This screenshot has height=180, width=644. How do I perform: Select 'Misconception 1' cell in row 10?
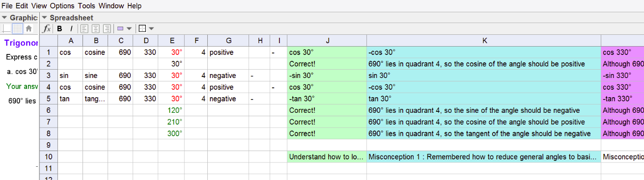484,157
